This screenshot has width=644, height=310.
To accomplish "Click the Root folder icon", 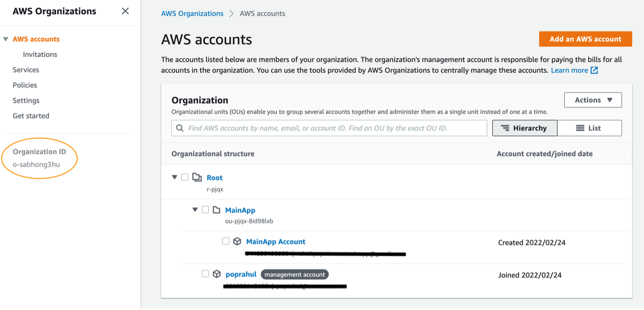I will pos(197,177).
